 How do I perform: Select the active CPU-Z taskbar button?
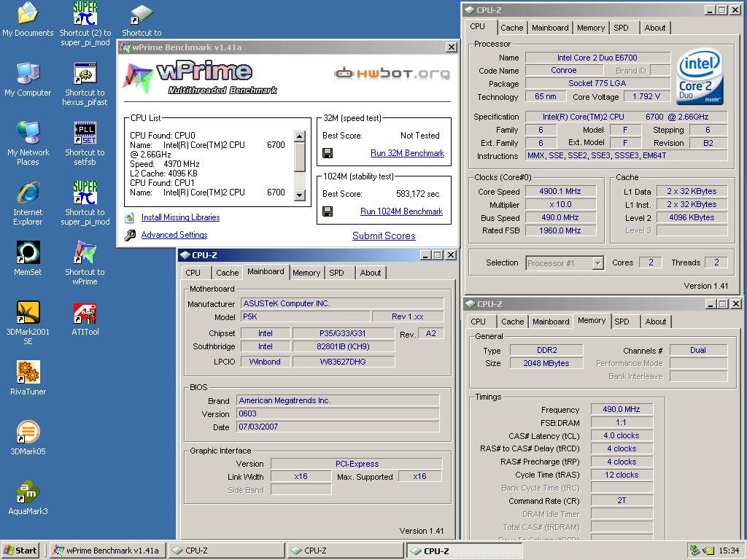click(464, 551)
